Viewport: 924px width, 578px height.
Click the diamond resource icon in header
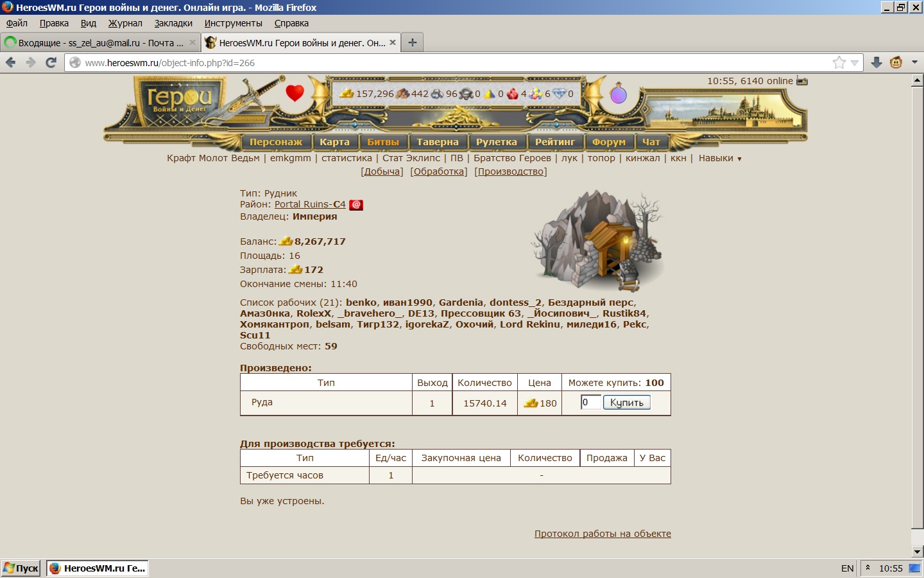coord(560,94)
